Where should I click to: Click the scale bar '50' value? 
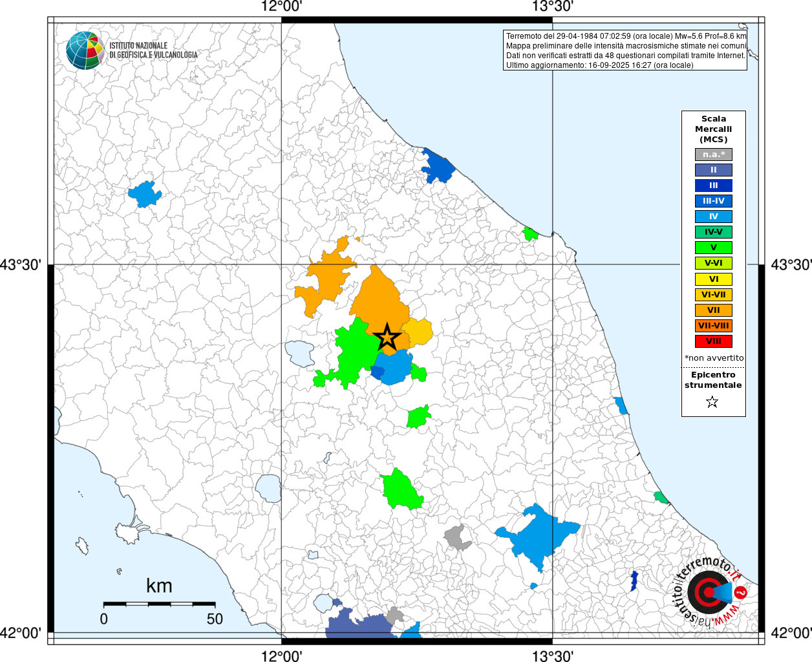(215, 619)
